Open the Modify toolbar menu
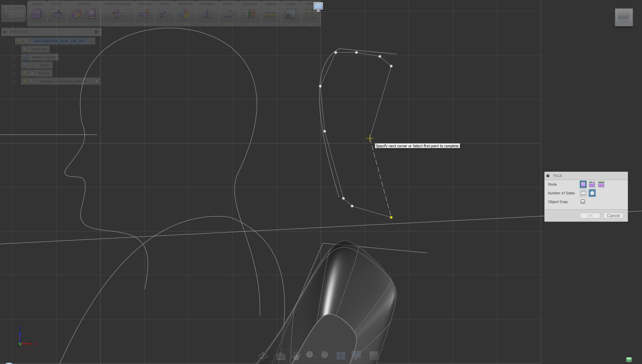642x364 pixels. tap(57, 4)
